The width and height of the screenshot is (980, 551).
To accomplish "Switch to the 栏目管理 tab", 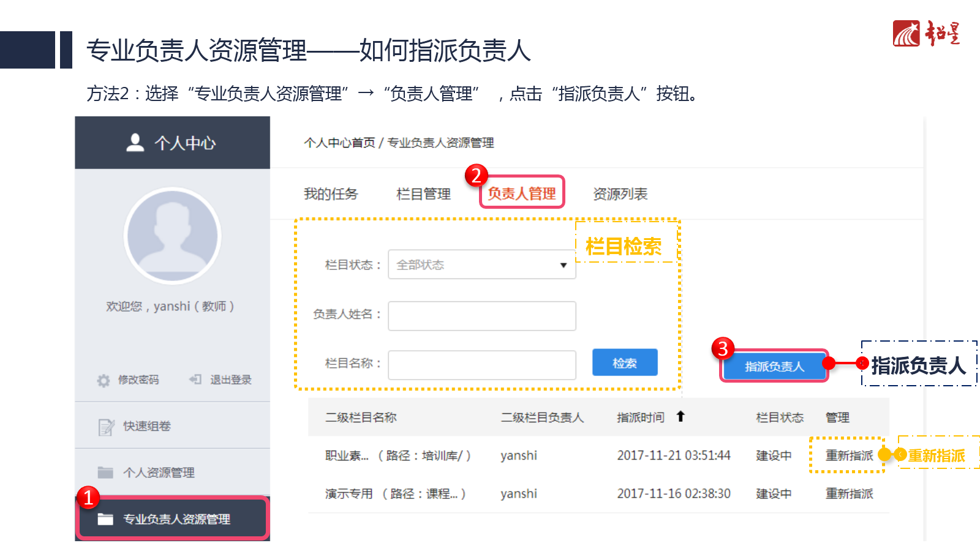I will 423,194.
